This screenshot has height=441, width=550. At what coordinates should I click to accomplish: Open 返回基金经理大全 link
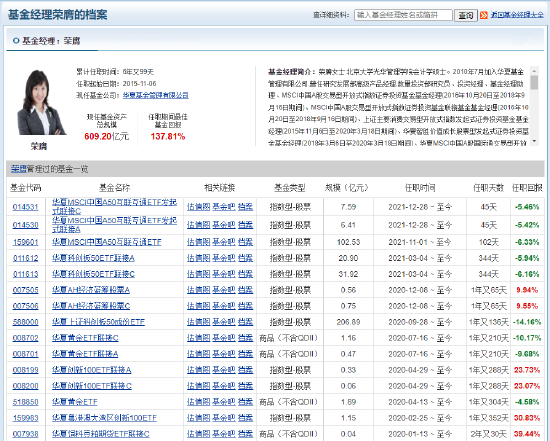point(517,15)
